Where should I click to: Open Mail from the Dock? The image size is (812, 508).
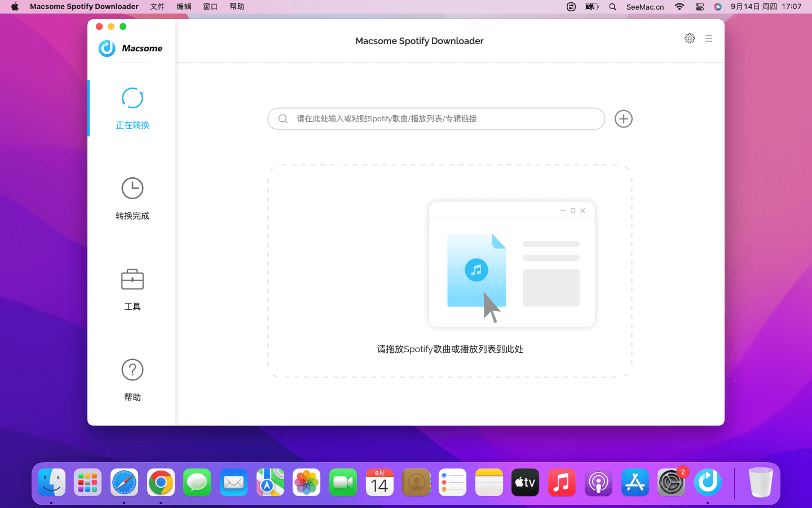[233, 483]
